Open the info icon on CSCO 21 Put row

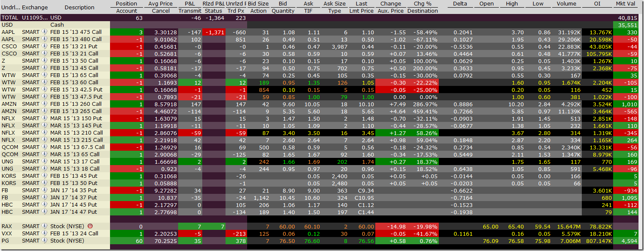(44, 47)
